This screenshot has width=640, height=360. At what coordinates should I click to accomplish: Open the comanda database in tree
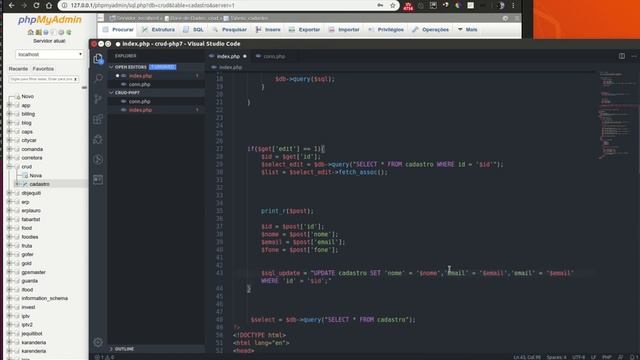tap(32, 149)
